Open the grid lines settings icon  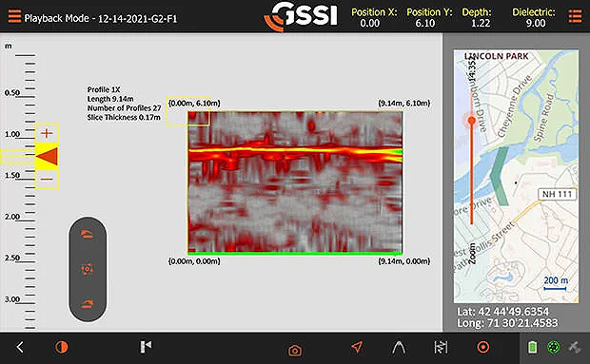pos(441,347)
